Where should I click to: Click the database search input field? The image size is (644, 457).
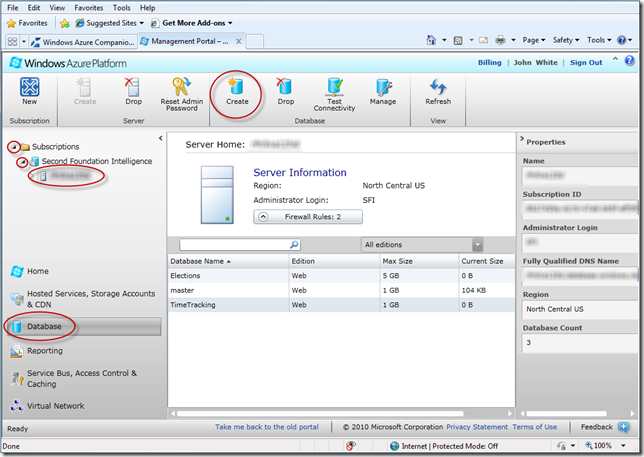tap(235, 245)
